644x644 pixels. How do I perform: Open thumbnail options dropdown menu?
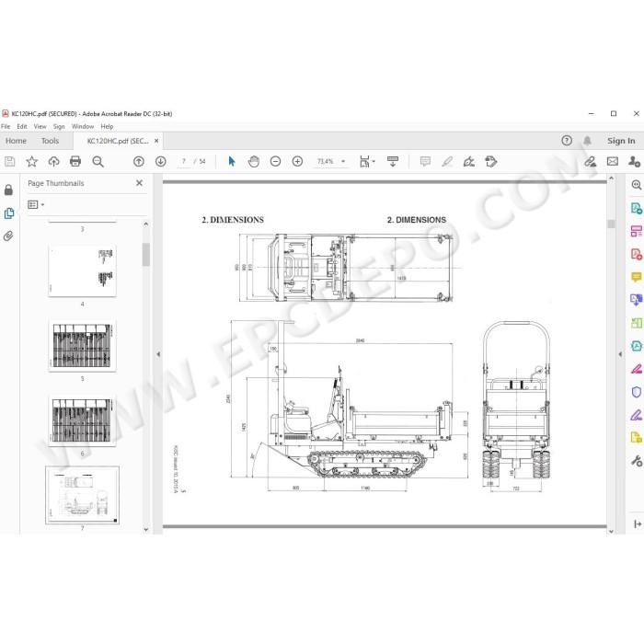(36, 204)
